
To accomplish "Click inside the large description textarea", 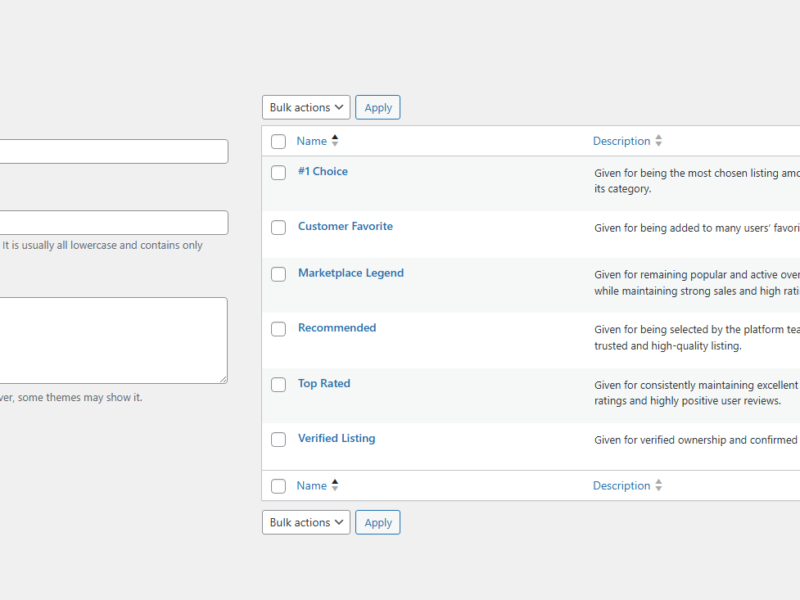I will 113,340.
